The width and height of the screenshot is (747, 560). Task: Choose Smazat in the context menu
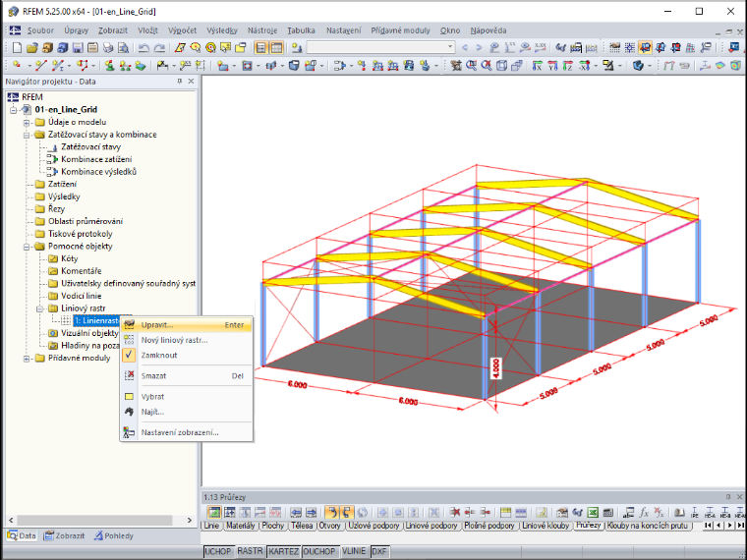point(187,375)
